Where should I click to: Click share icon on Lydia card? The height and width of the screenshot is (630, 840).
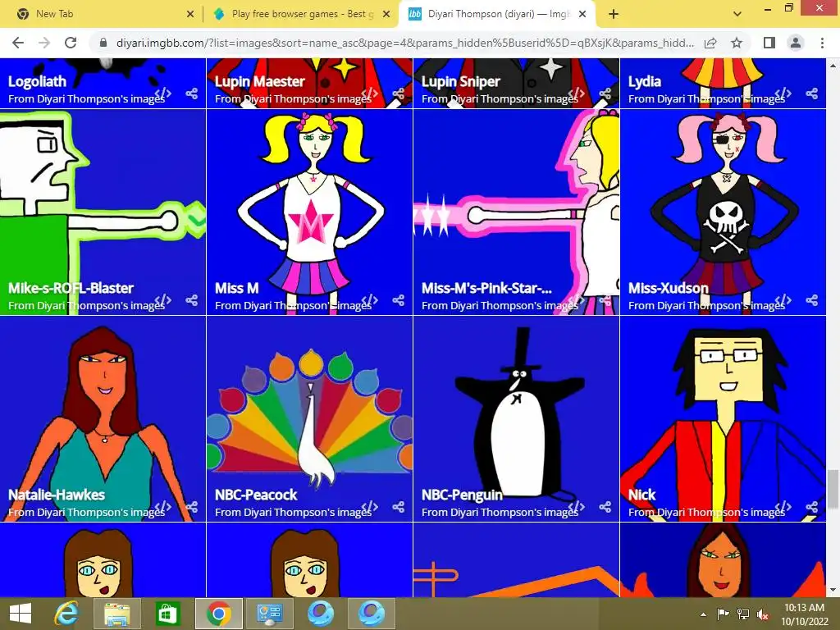click(812, 94)
